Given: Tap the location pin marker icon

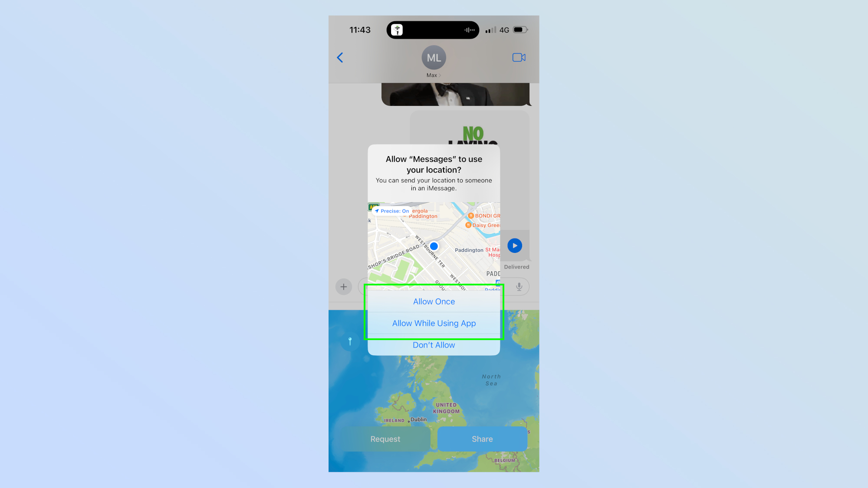Looking at the screenshot, I should (349, 341).
